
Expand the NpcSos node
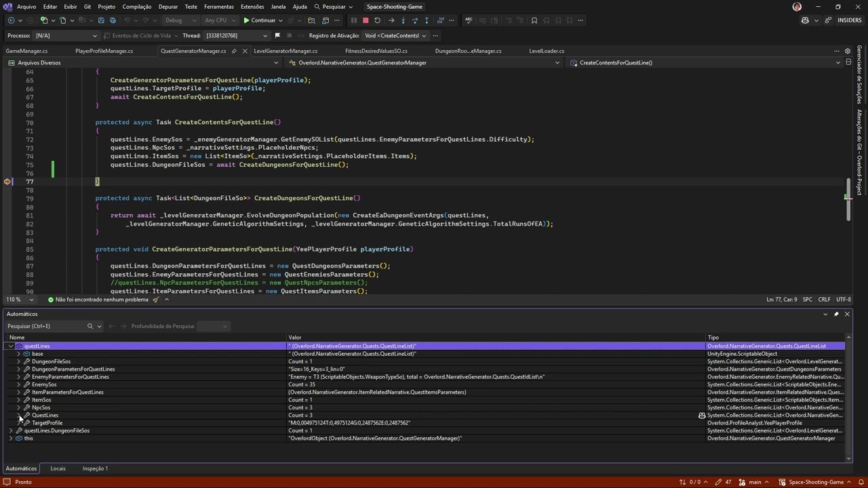click(x=18, y=407)
